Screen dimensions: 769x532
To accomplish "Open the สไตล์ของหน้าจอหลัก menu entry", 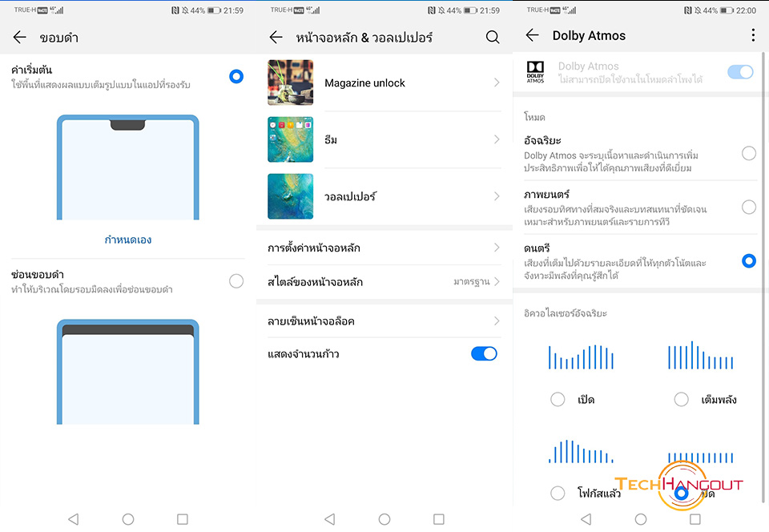I will tap(384, 282).
